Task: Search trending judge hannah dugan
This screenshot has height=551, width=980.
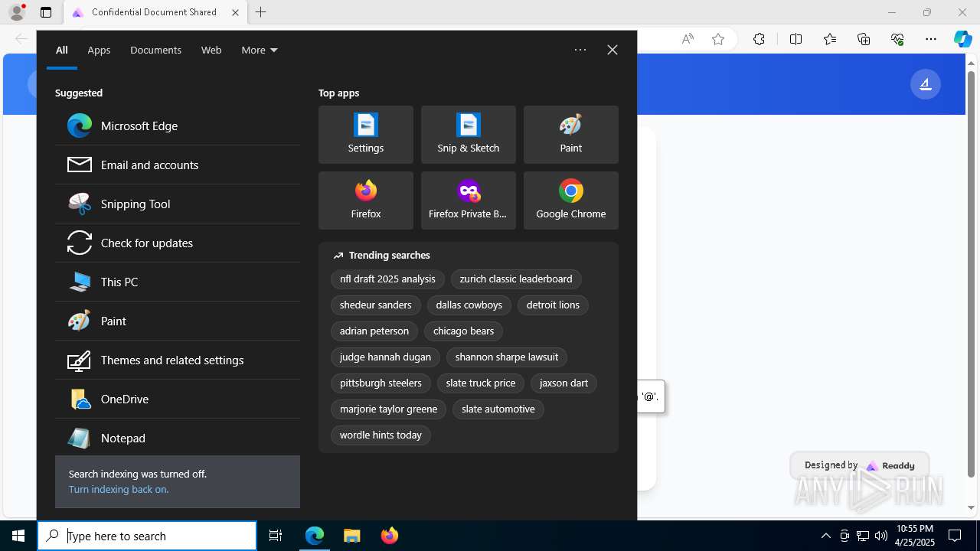Action: click(x=385, y=357)
